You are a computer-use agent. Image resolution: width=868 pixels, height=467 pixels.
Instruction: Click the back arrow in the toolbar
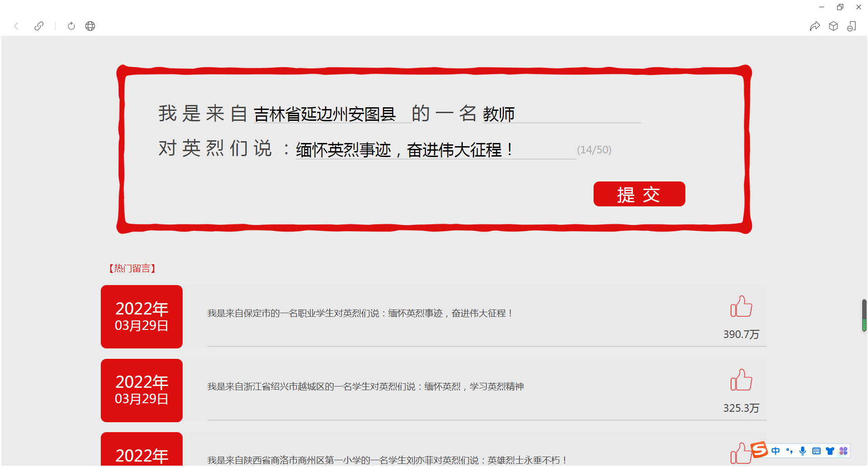(x=16, y=26)
